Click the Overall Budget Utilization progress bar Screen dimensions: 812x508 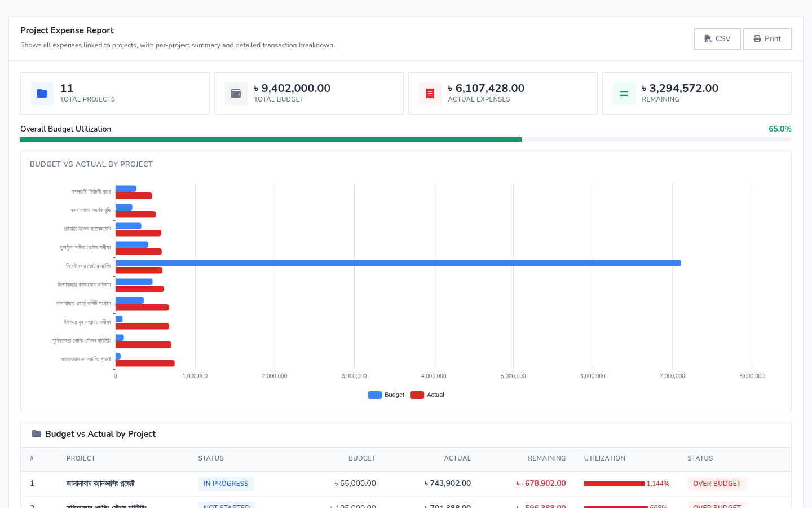406,139
